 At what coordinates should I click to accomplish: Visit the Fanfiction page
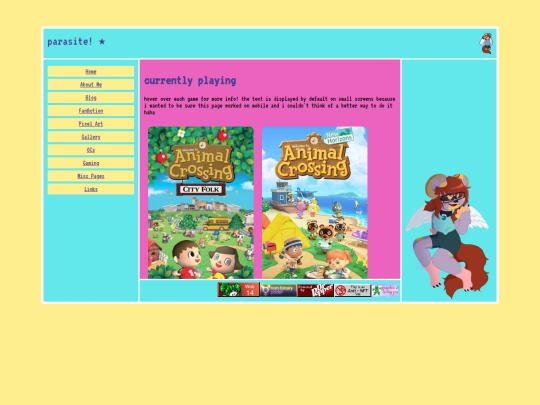[91, 111]
